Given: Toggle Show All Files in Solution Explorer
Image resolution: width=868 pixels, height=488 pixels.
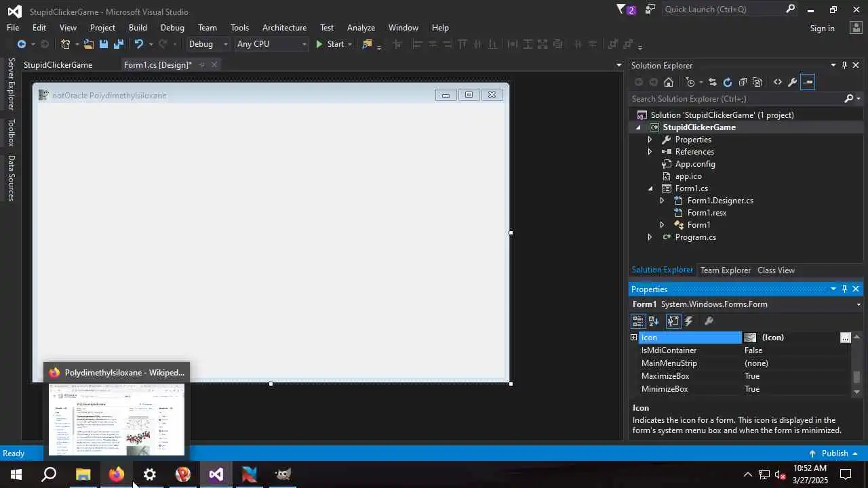Looking at the screenshot, I should click(x=757, y=82).
